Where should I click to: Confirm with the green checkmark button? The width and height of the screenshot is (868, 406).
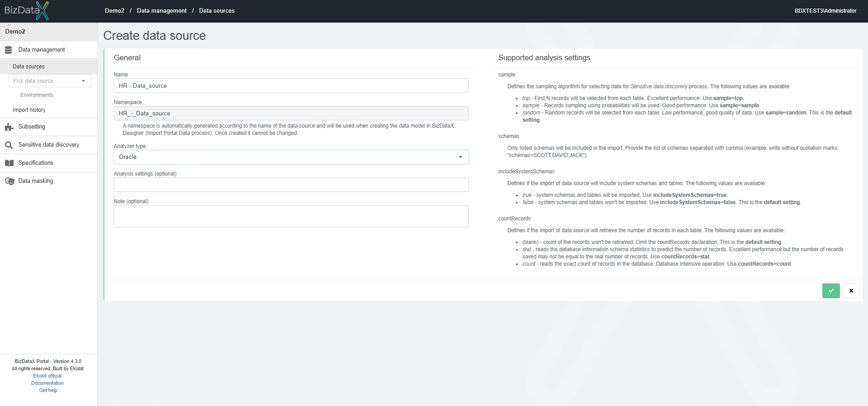click(831, 291)
